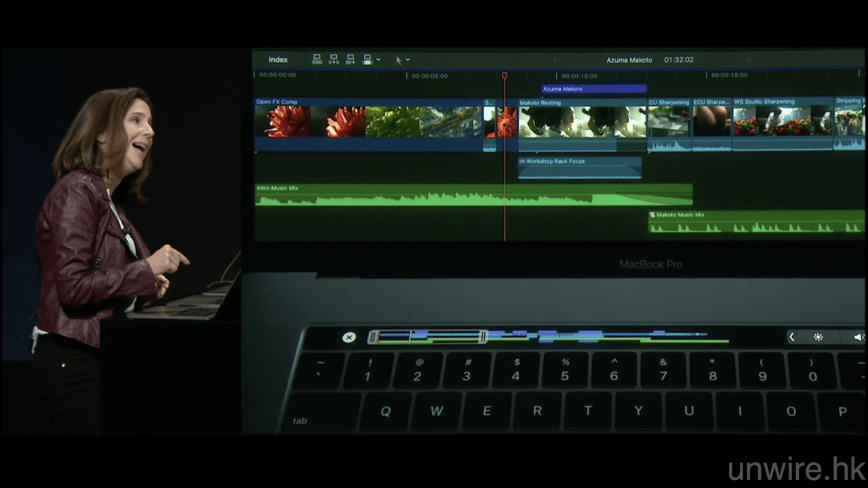Click the insert clip edit icon
Screen dimensions: 868x488
tap(334, 60)
